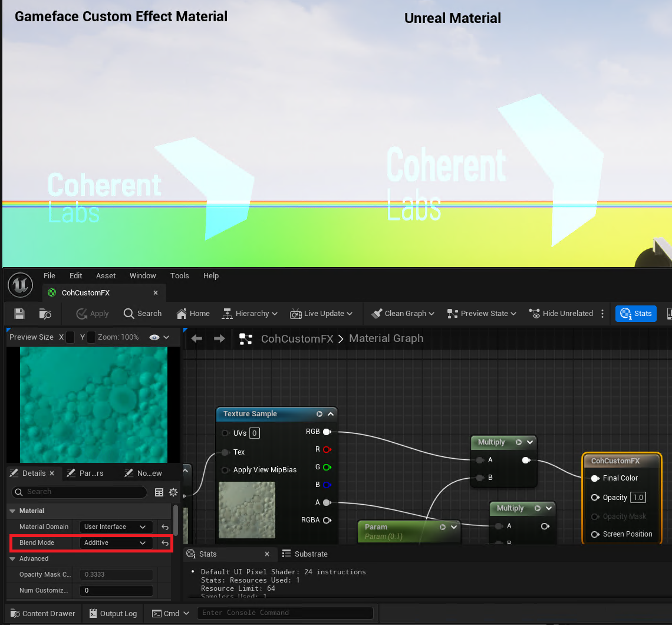Click the Opacity Mask Clip value slider
672x625 pixels.
coord(116,574)
